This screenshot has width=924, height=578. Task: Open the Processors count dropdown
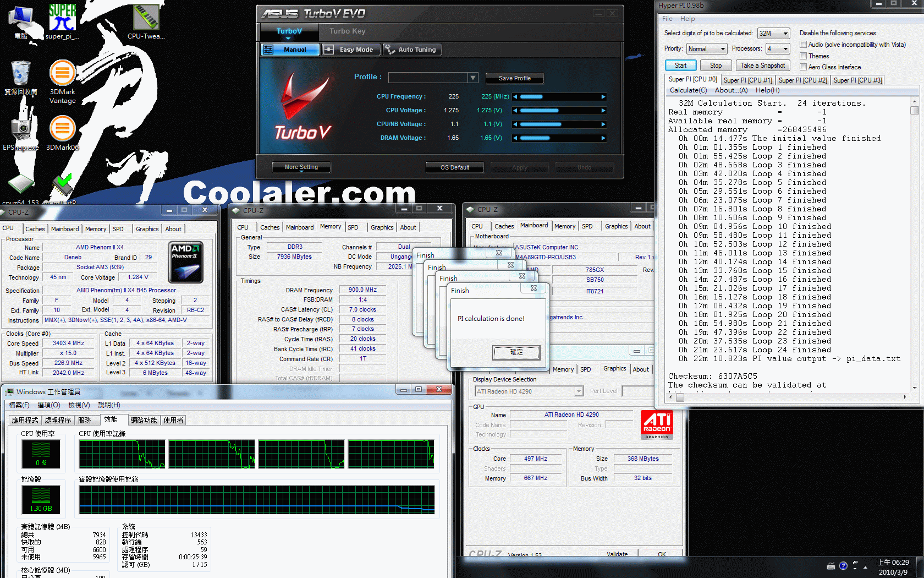point(778,49)
